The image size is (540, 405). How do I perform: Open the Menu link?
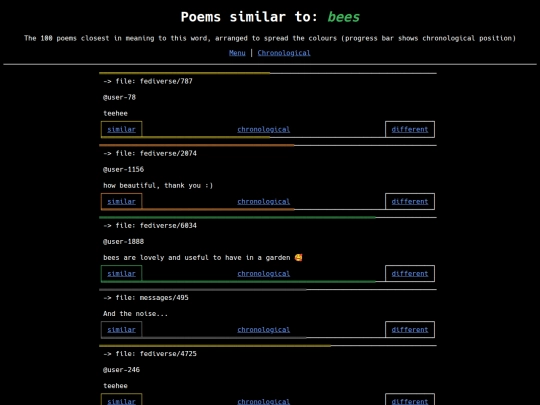pyautogui.click(x=237, y=53)
